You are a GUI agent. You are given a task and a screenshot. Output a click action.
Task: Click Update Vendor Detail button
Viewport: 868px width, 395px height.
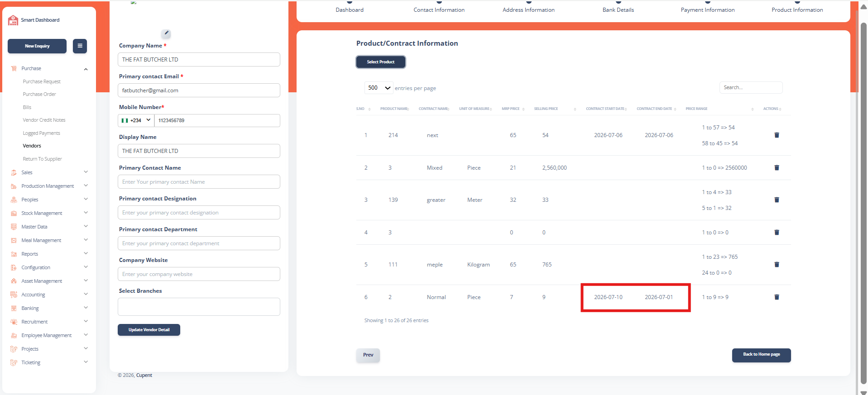point(149,330)
